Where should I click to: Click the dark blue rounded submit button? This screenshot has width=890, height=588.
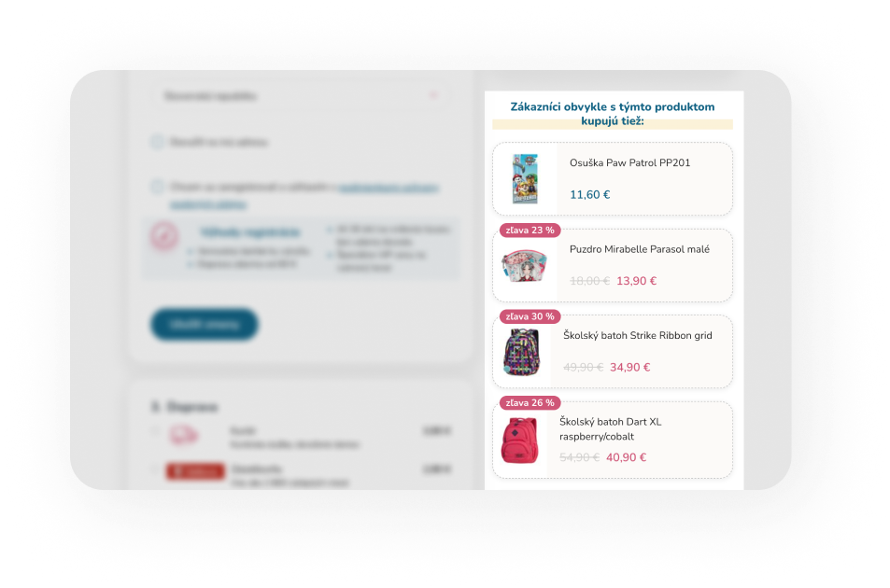coord(205,325)
